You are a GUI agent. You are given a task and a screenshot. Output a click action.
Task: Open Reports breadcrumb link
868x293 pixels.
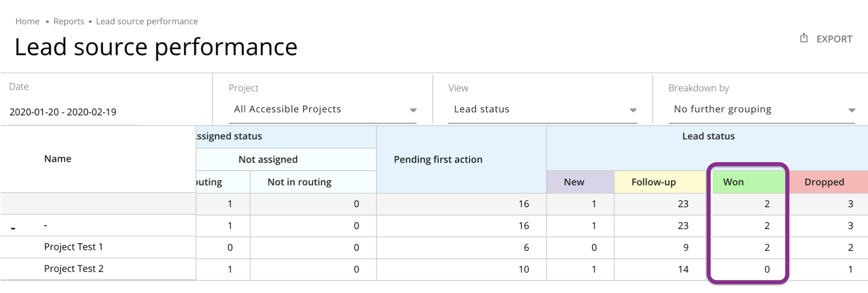(x=69, y=21)
